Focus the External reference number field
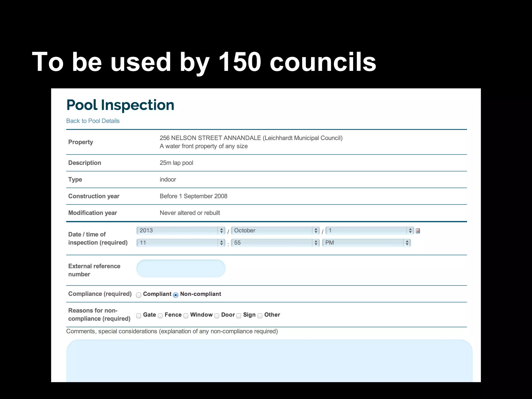The width and height of the screenshot is (532, 399). click(181, 269)
